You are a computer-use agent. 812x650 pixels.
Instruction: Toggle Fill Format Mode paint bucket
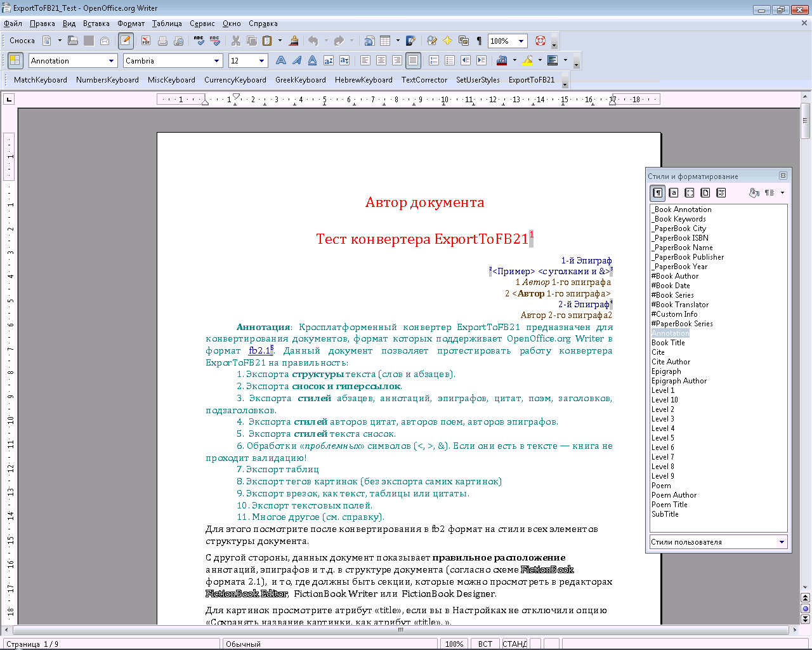coord(754,192)
